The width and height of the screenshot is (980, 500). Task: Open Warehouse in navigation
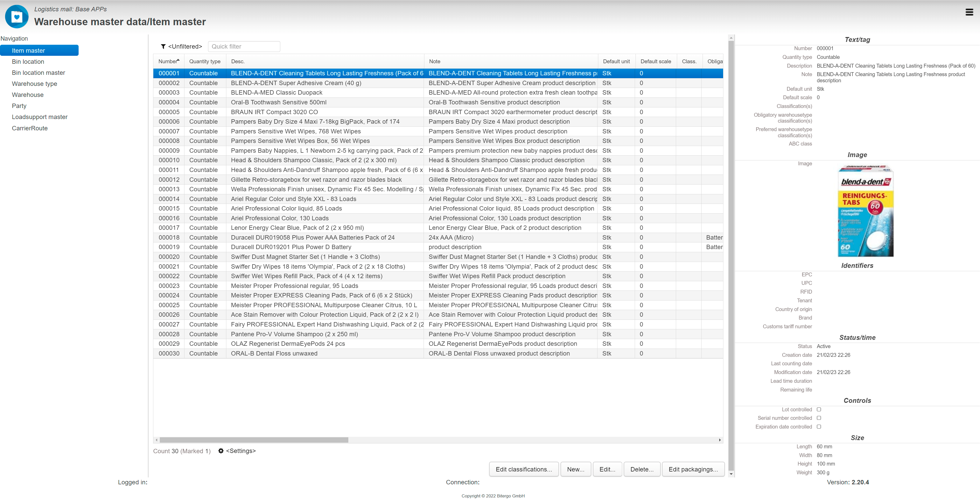pyautogui.click(x=27, y=95)
